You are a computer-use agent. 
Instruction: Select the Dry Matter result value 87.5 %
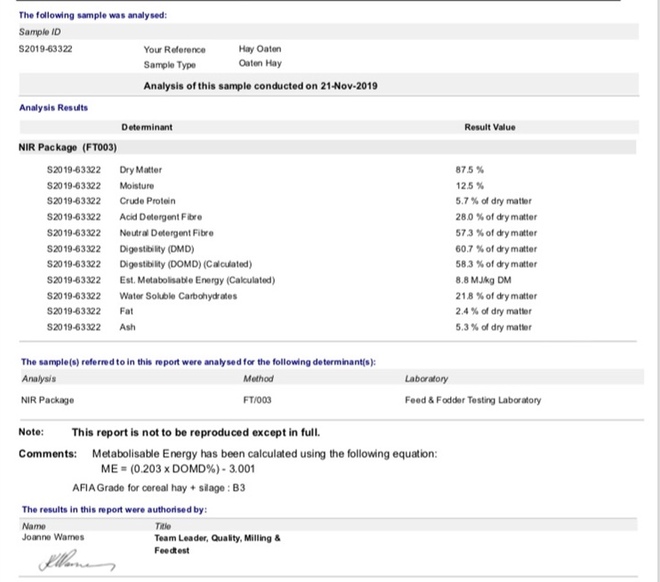click(x=469, y=170)
